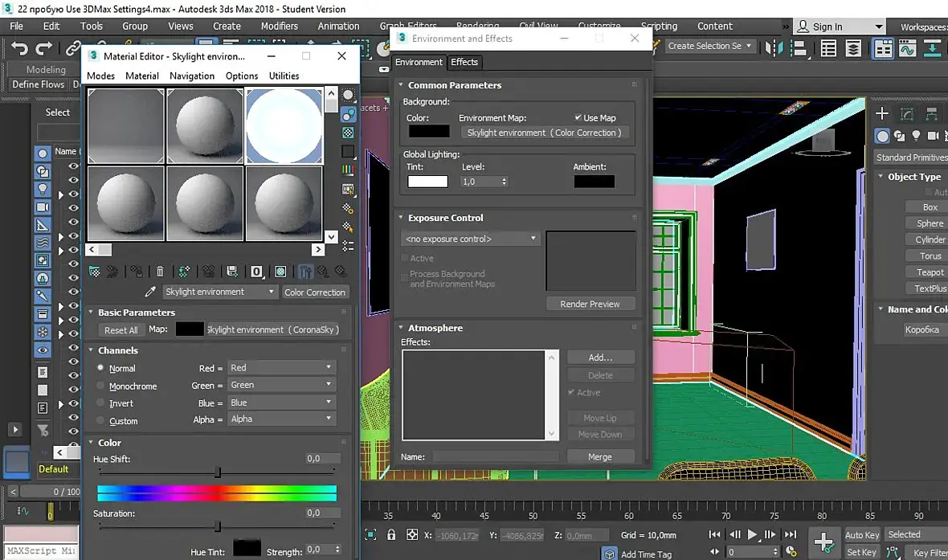
Task: Open the exposure control dropdown
Action: (x=470, y=239)
